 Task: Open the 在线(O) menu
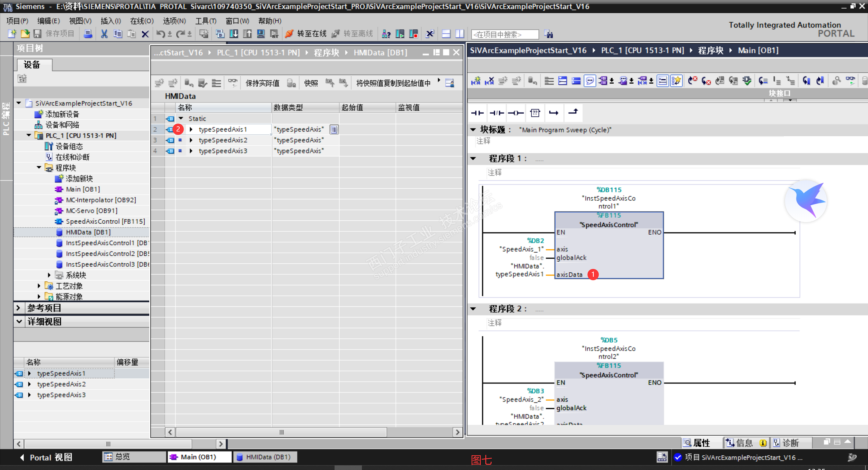coord(142,21)
